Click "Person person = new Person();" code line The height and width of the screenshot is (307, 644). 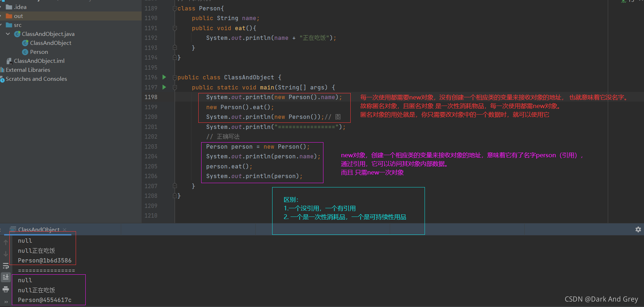coord(258,146)
